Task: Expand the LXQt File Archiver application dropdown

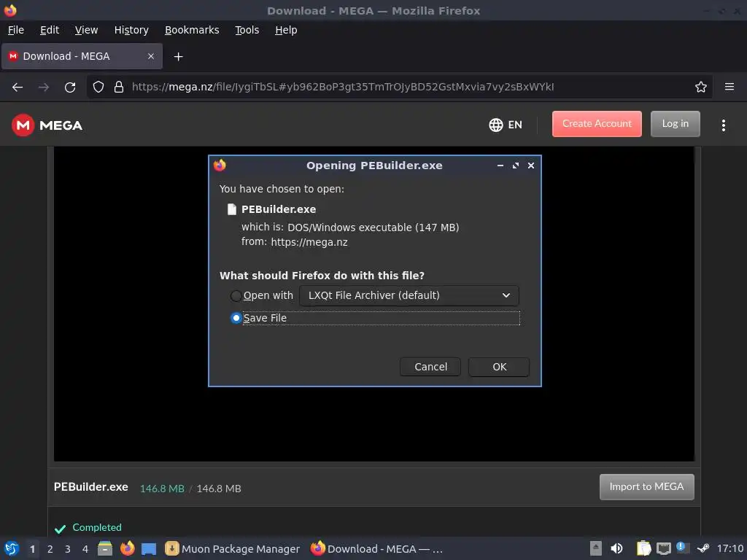Action: [x=409, y=296]
